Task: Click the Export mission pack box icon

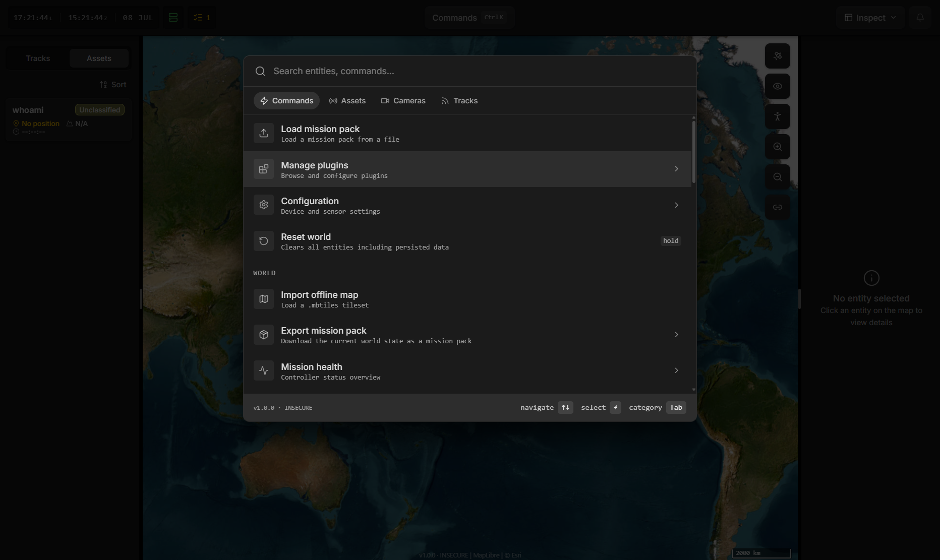Action: click(x=264, y=335)
